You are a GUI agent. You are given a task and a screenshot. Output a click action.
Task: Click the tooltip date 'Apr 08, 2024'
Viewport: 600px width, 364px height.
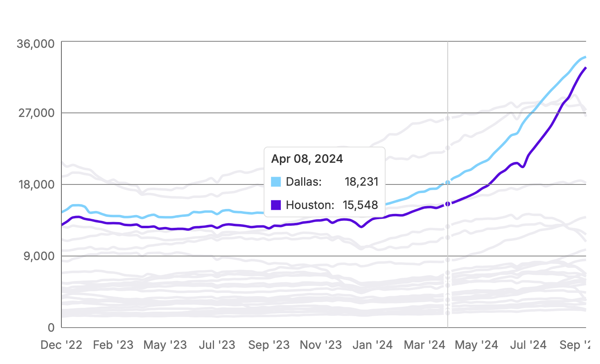click(x=307, y=159)
